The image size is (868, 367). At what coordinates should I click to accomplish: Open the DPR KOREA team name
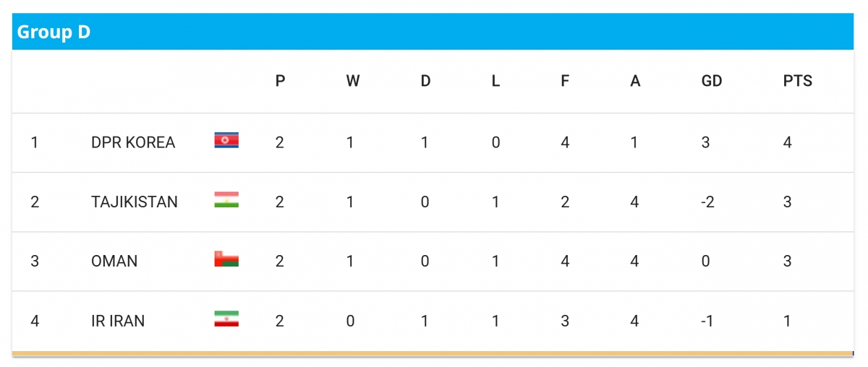133,142
